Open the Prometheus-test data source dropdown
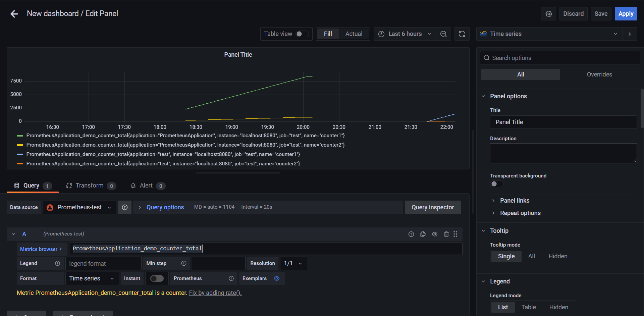Image resolution: width=644 pixels, height=316 pixels. point(79,207)
